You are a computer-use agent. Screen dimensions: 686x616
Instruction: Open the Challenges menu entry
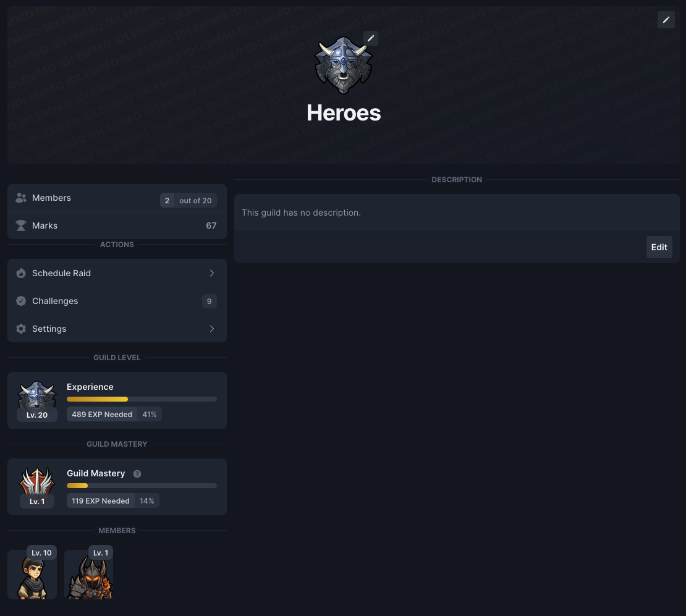click(x=117, y=301)
